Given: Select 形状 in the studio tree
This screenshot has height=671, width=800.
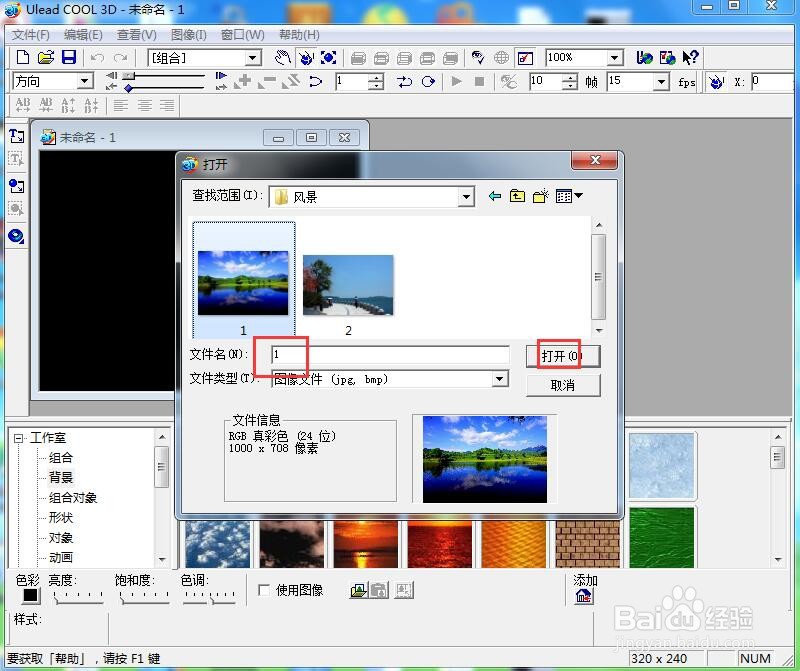Looking at the screenshot, I should pyautogui.click(x=61, y=517).
